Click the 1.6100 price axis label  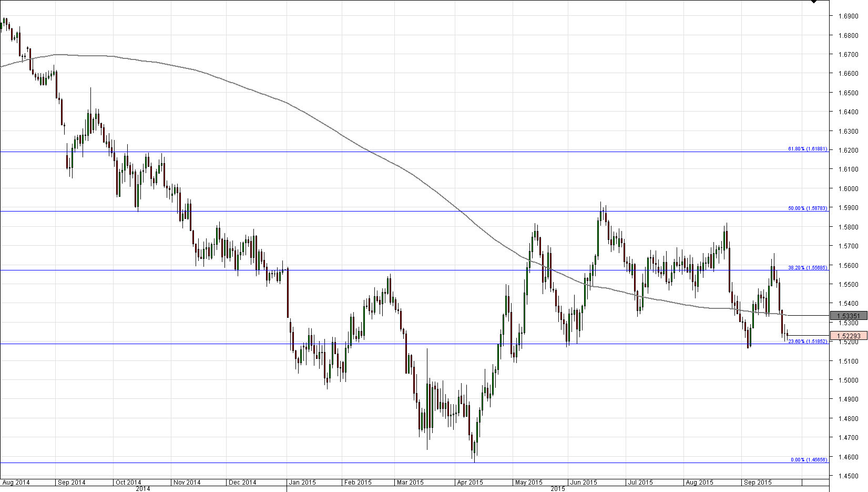tap(848, 169)
